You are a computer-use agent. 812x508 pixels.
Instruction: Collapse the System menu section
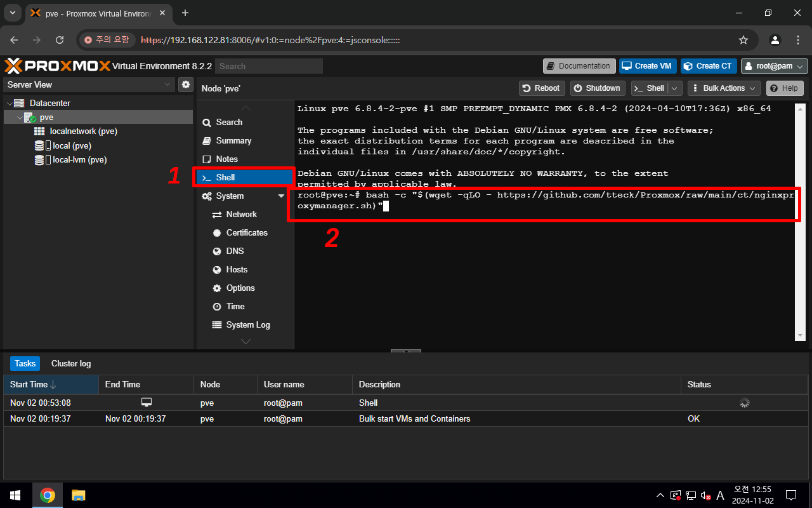[x=281, y=196]
